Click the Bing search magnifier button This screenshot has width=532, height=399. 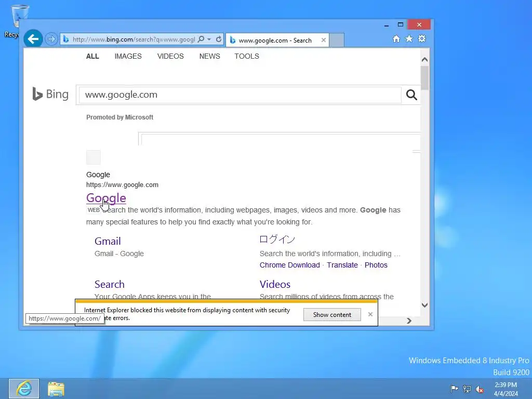coord(411,95)
